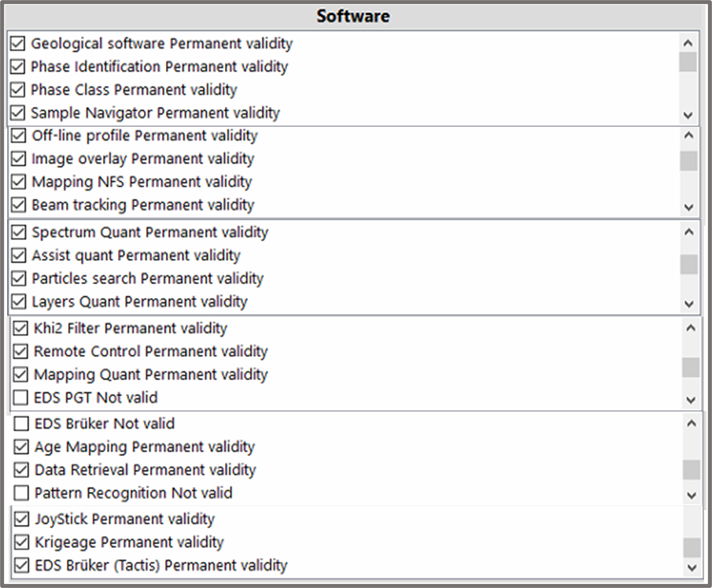The image size is (712, 588).
Task: Uncheck the Beam tracking checkbox
Action: click(20, 205)
